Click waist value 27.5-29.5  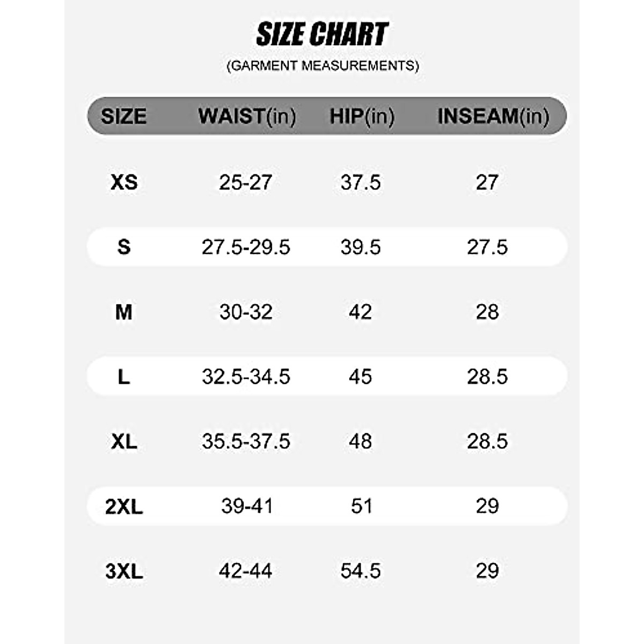coord(246,247)
